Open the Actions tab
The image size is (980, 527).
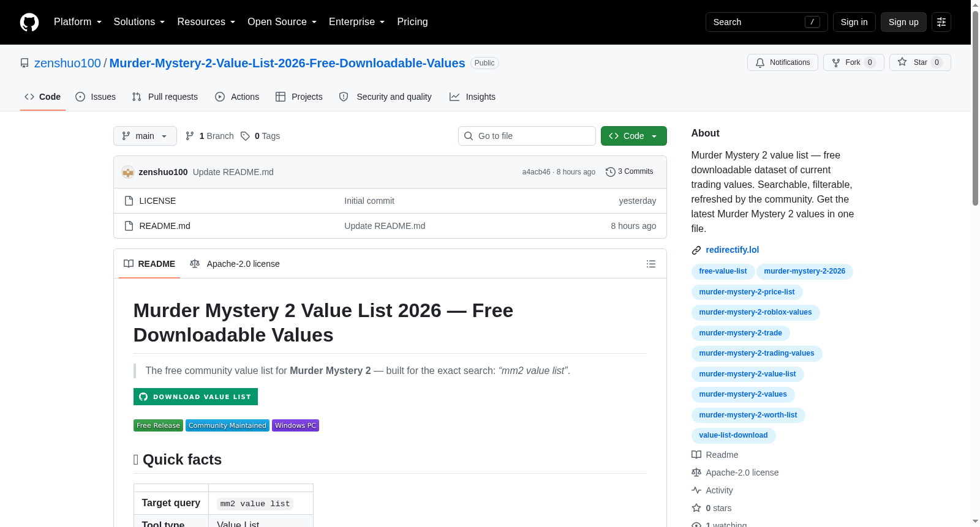point(237,97)
